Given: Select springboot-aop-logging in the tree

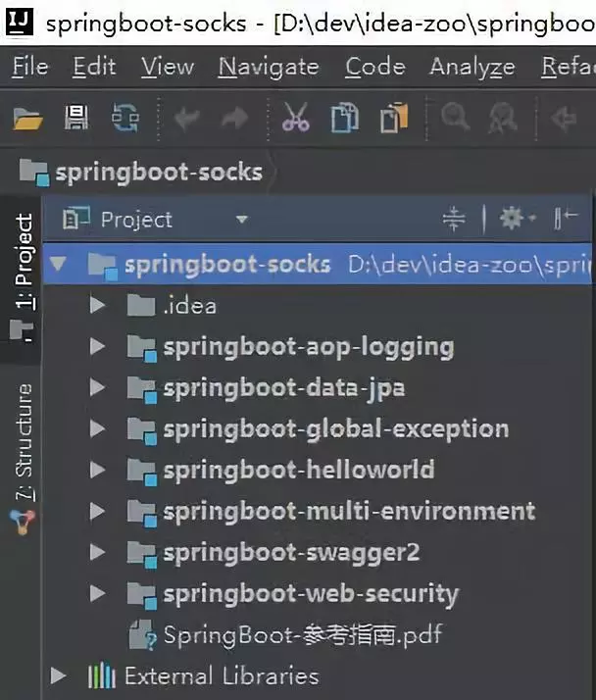Looking at the screenshot, I should 309,348.
